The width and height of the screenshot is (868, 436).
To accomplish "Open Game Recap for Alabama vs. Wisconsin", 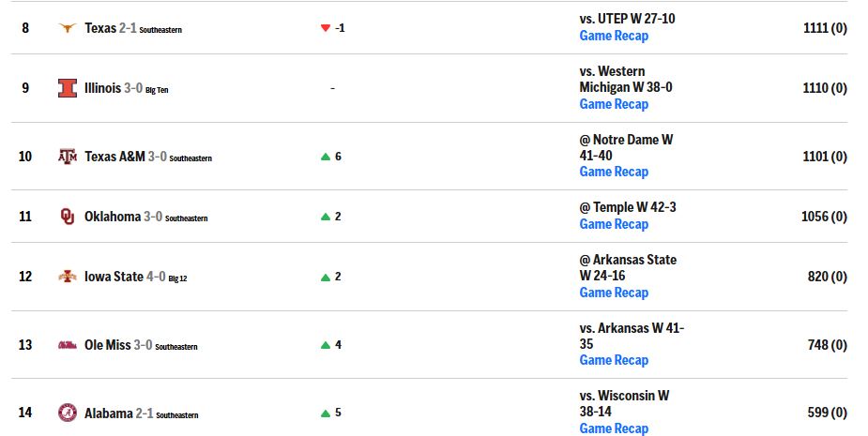I will point(614,428).
